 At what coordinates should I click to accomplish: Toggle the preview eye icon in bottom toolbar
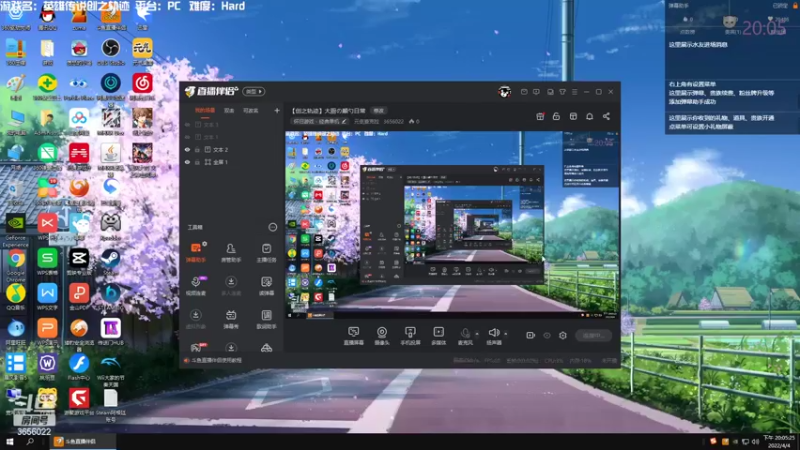pyautogui.click(x=546, y=335)
